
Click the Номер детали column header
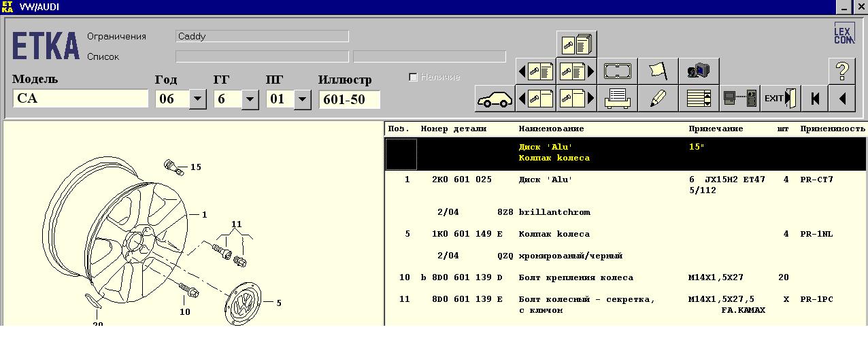(x=454, y=129)
